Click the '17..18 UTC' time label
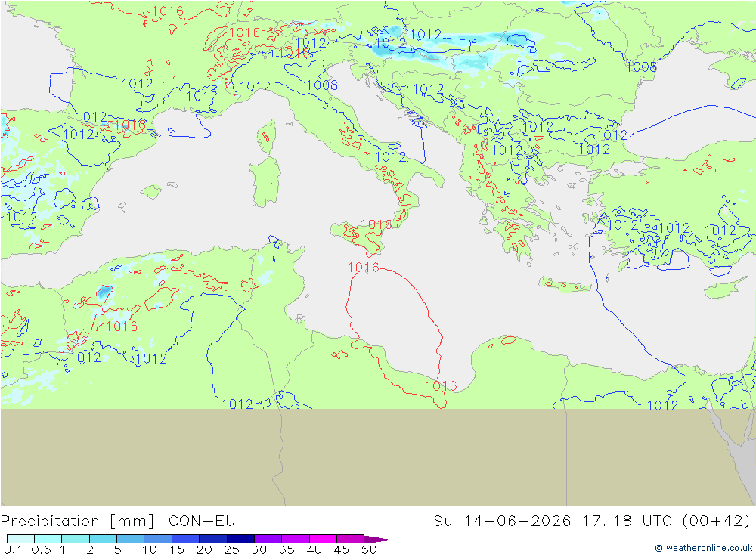 tap(627, 522)
